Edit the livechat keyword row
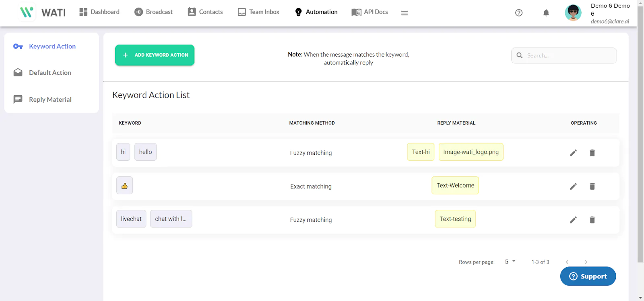The width and height of the screenshot is (644, 301). [573, 220]
